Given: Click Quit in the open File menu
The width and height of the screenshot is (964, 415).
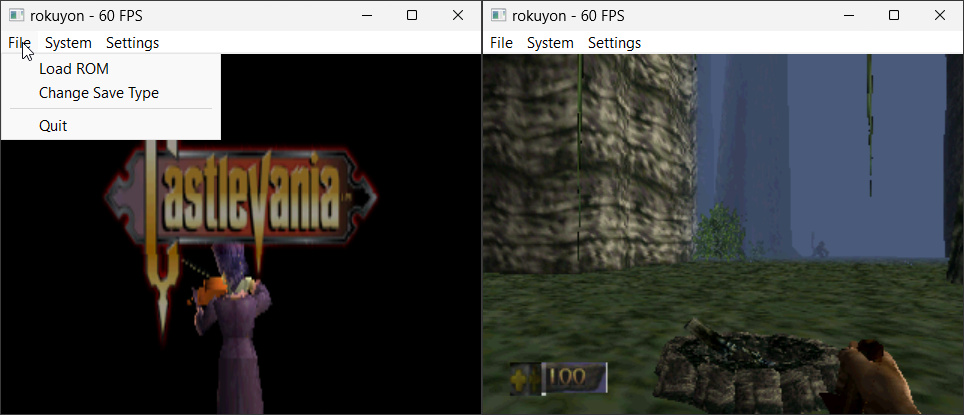Looking at the screenshot, I should [111, 126].
